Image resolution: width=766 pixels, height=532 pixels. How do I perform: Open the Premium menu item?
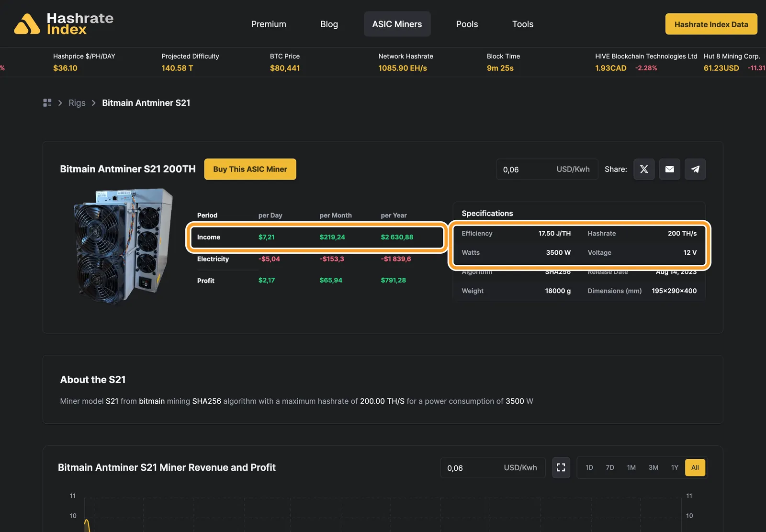coord(269,24)
